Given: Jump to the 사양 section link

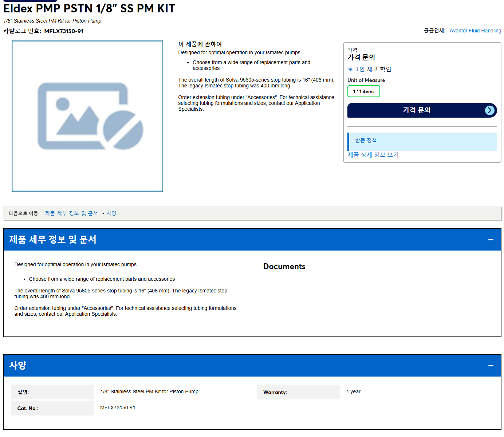Looking at the screenshot, I should [x=111, y=213].
